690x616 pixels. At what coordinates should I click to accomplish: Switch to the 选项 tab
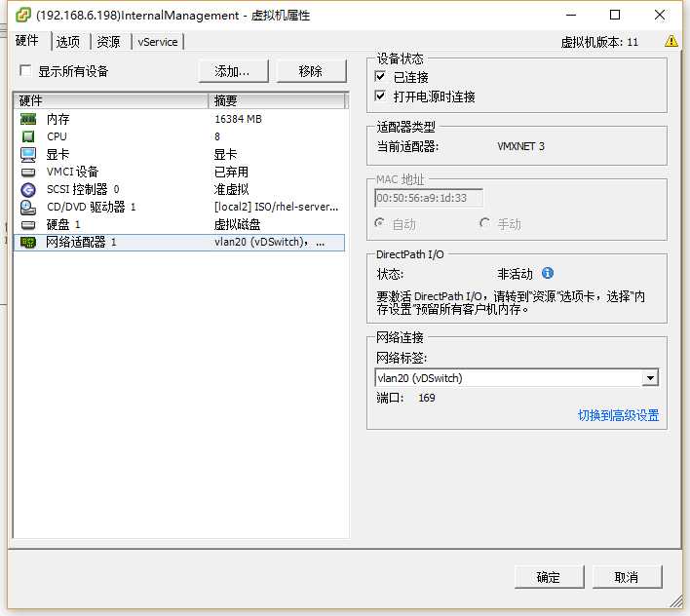(x=68, y=42)
